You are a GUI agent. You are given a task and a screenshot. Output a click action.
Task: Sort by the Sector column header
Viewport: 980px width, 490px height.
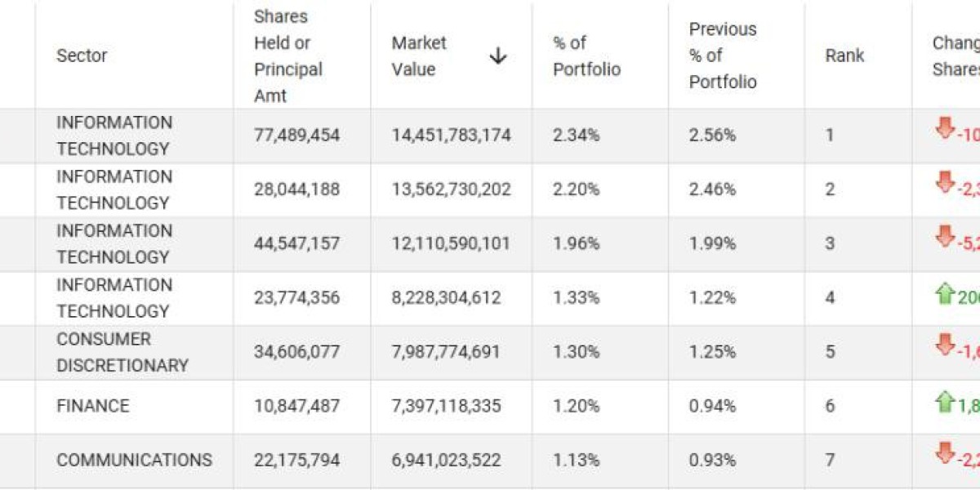82,56
